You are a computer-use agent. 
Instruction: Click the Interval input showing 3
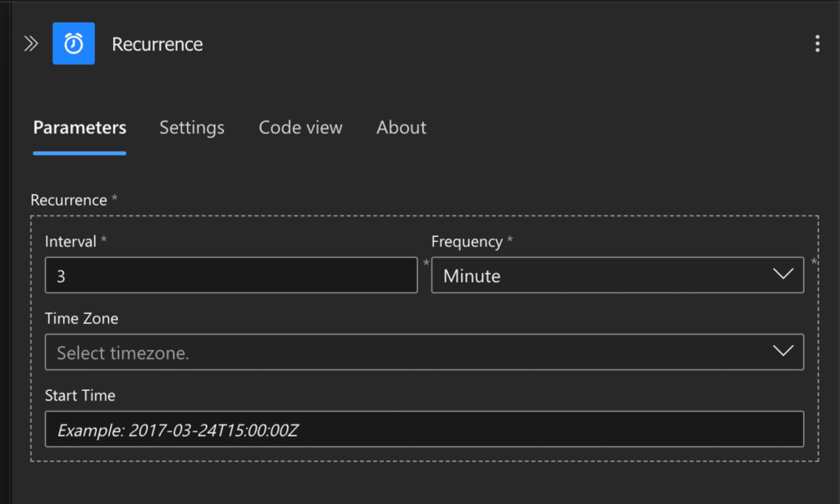click(230, 275)
